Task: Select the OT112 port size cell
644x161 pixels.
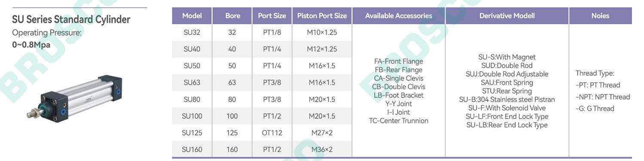Action: tap(272, 133)
